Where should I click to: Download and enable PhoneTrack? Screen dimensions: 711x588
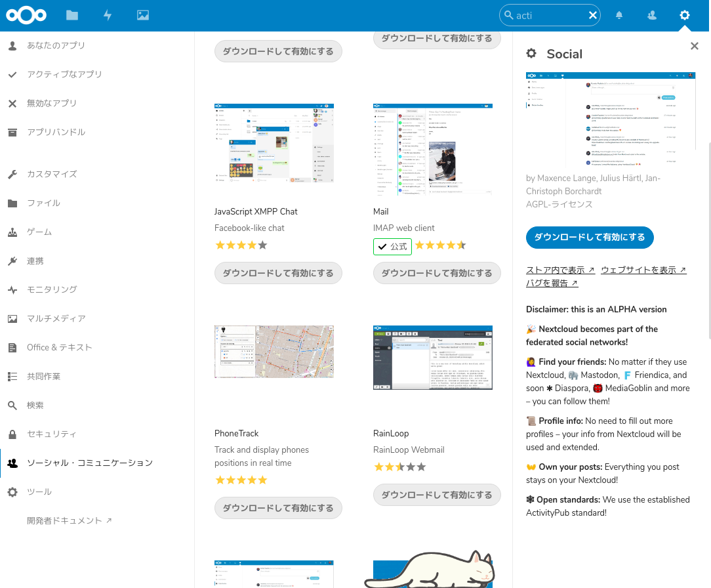(x=278, y=508)
